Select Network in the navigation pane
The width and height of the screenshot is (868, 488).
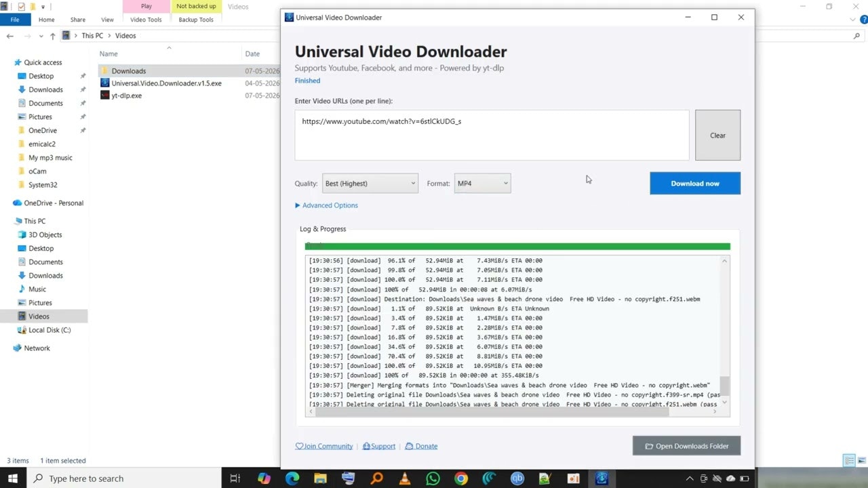click(37, 348)
